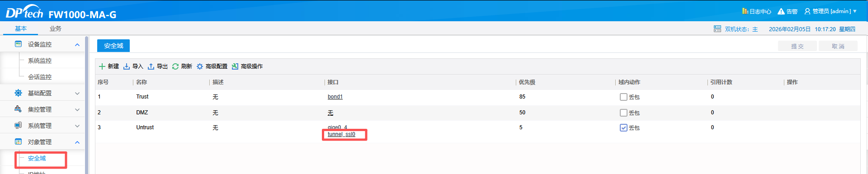This screenshot has width=868, height=174.
Task: Click the 双机状态 device icon
Action: pos(717,29)
